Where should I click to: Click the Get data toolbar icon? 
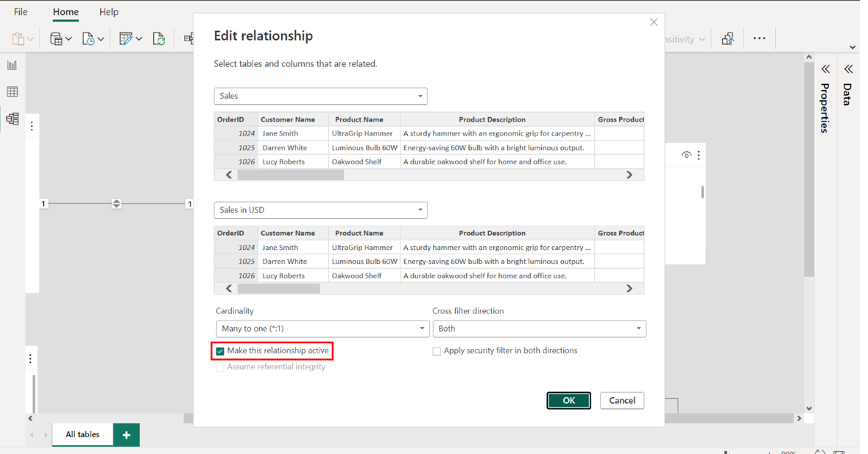tap(56, 39)
